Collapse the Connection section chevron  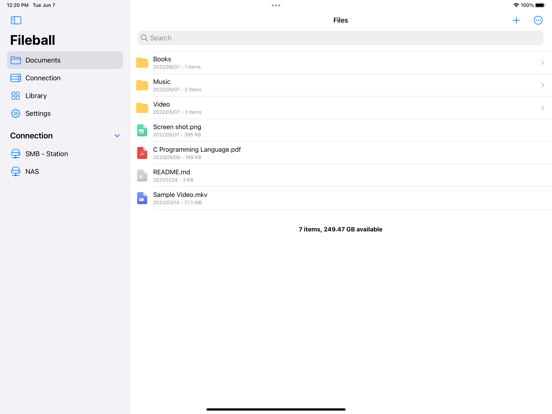[117, 136]
